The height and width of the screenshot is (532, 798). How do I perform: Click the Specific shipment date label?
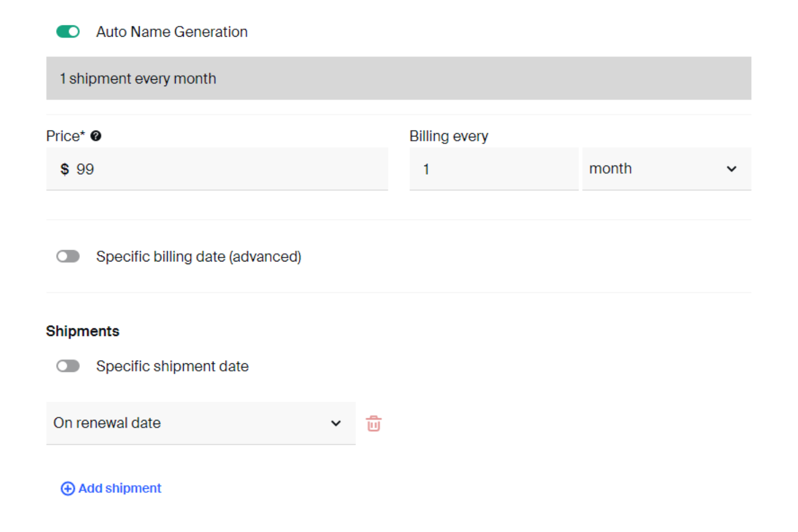click(x=172, y=366)
